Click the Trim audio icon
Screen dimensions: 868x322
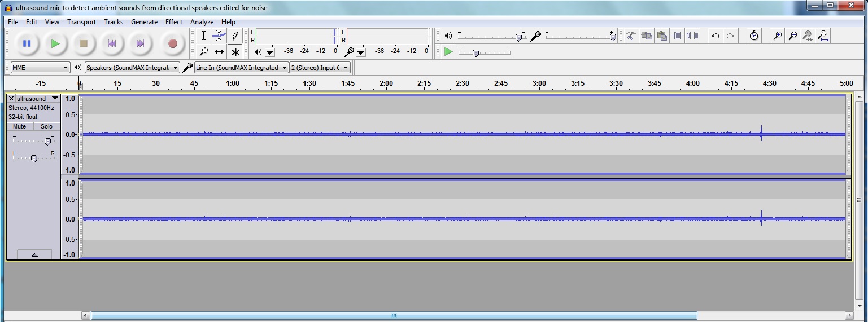(x=677, y=36)
